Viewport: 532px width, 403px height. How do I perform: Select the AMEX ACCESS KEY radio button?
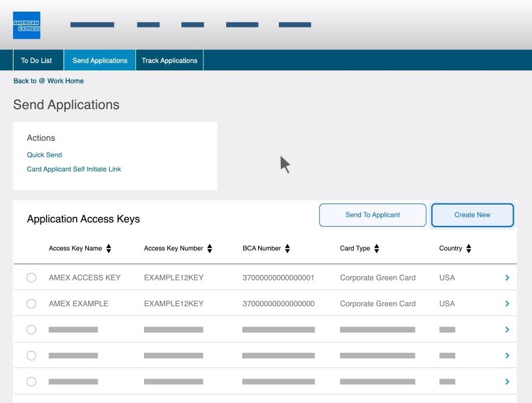[x=31, y=278]
